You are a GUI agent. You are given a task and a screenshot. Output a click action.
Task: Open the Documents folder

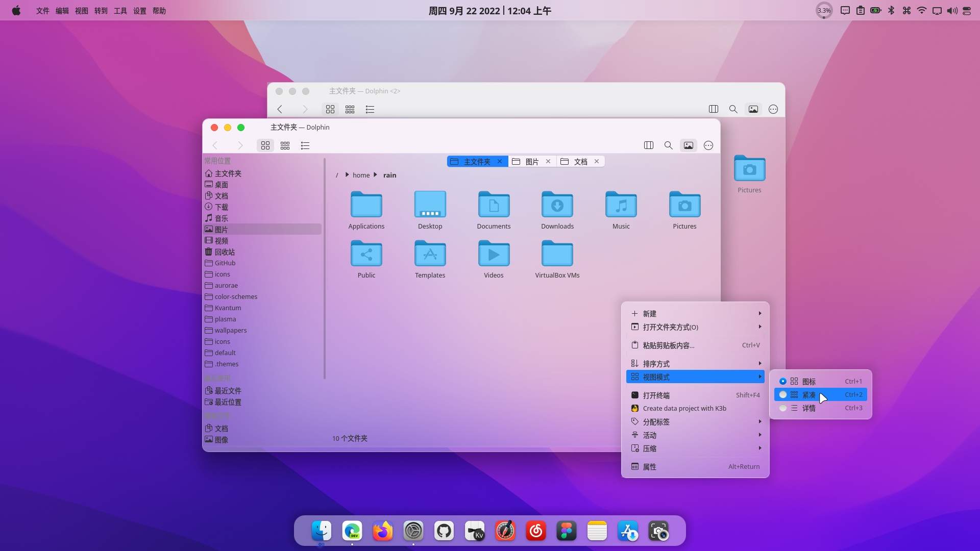pos(494,210)
